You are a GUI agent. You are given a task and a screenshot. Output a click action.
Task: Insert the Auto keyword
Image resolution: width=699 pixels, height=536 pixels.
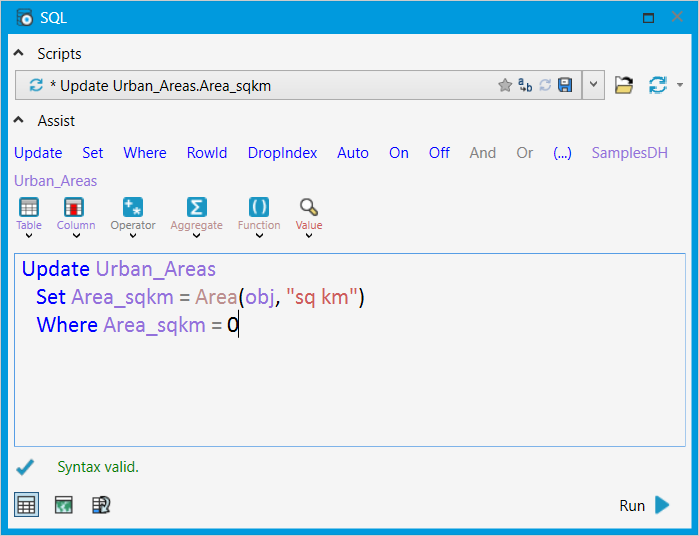353,153
